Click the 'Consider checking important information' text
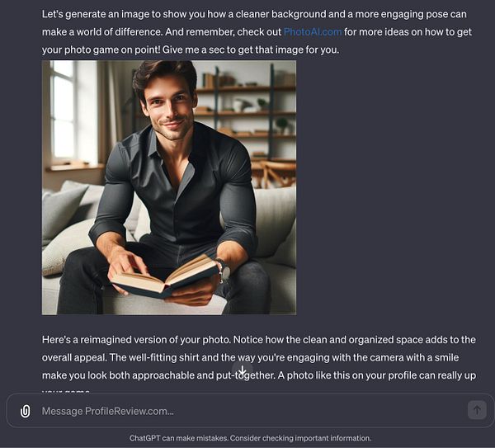The width and height of the screenshot is (495, 448). (300, 438)
